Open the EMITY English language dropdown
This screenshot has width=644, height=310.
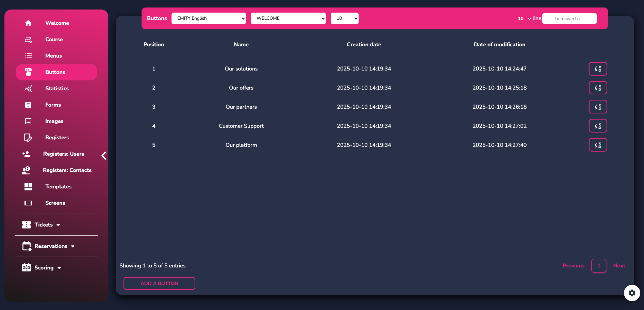(x=209, y=18)
